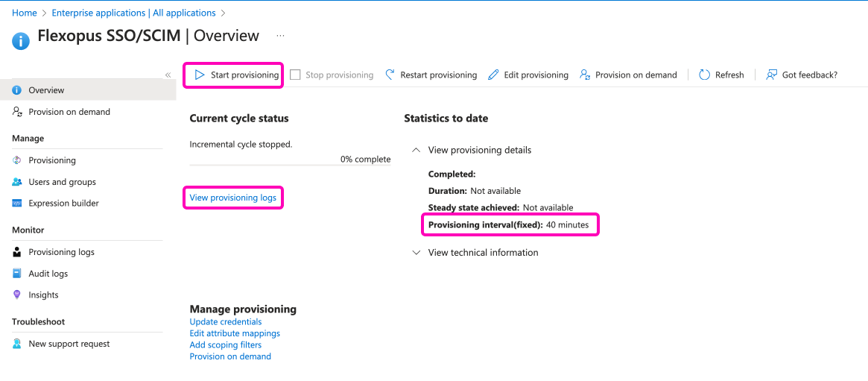The height and width of the screenshot is (381, 868).
Task: Open Provisioning logs in the sidebar
Action: [61, 252]
